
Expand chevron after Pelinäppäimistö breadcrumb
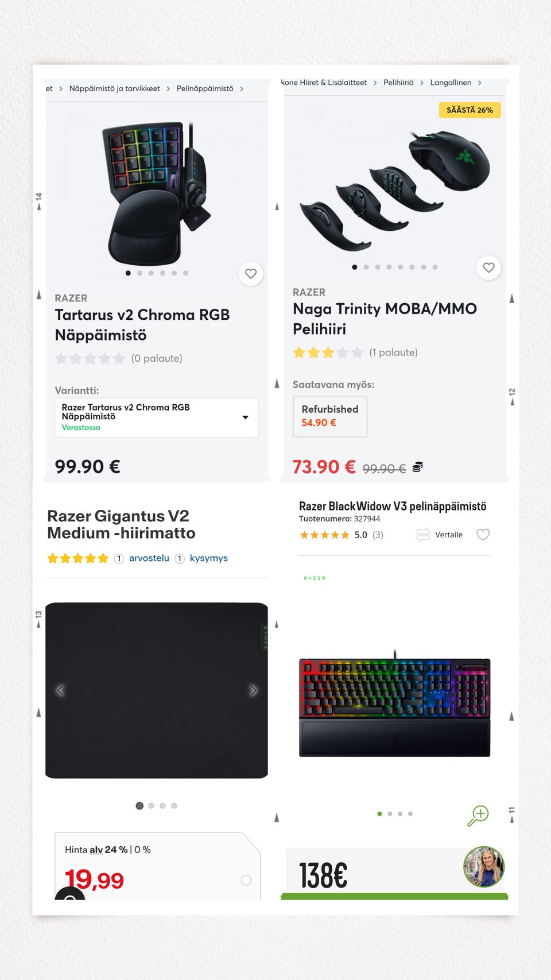[242, 89]
